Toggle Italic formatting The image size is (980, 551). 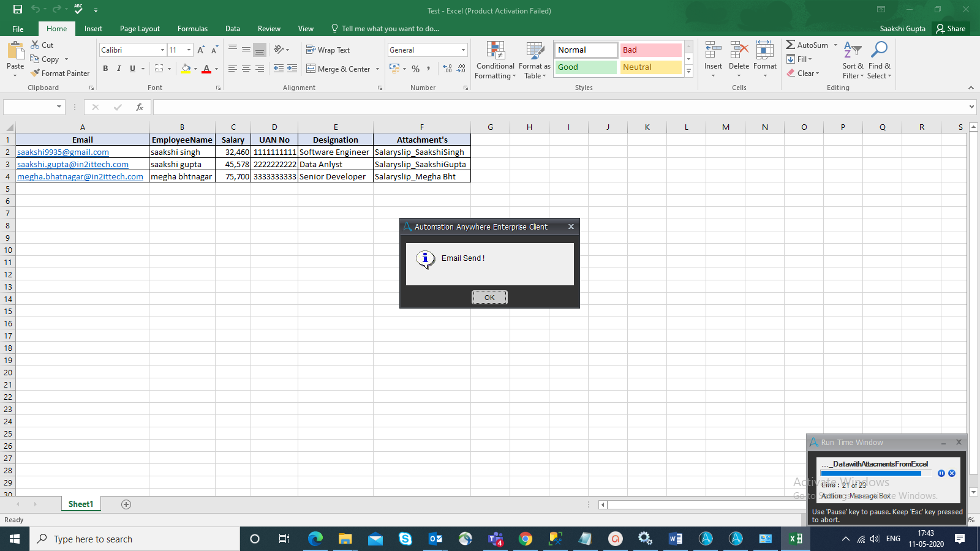(x=119, y=69)
